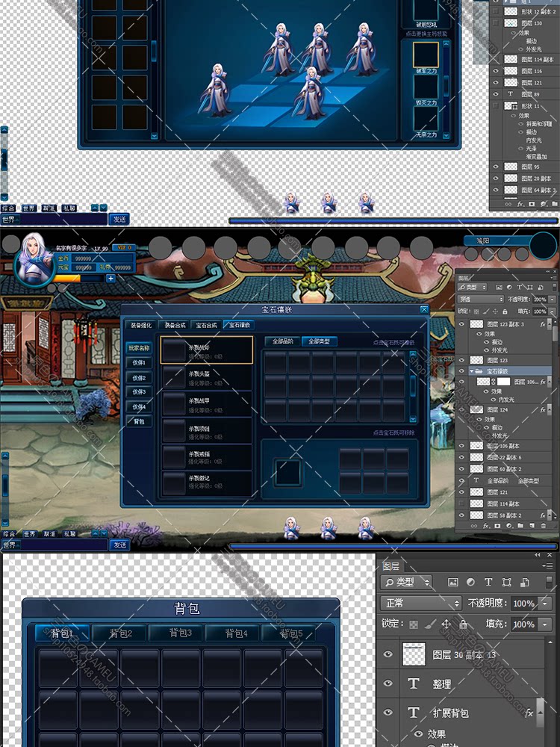Click the 全部品阶 filter button
The width and height of the screenshot is (560, 747).
pyautogui.click(x=282, y=341)
